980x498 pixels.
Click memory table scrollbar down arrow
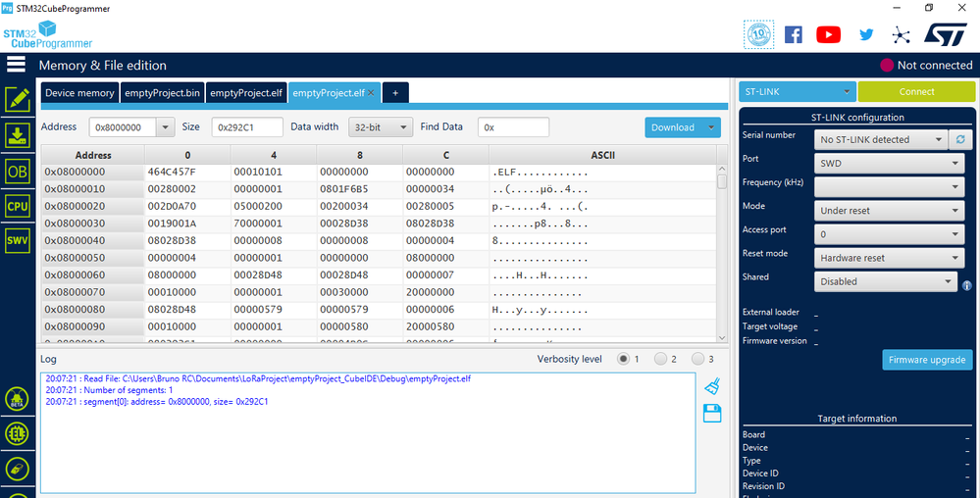point(722,337)
